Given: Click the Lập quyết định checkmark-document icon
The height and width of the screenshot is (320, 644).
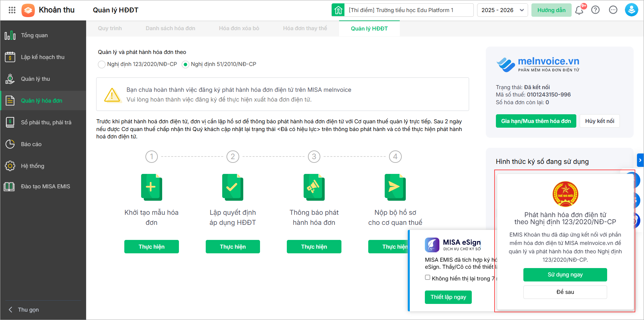Looking at the screenshot, I should pos(233,187).
